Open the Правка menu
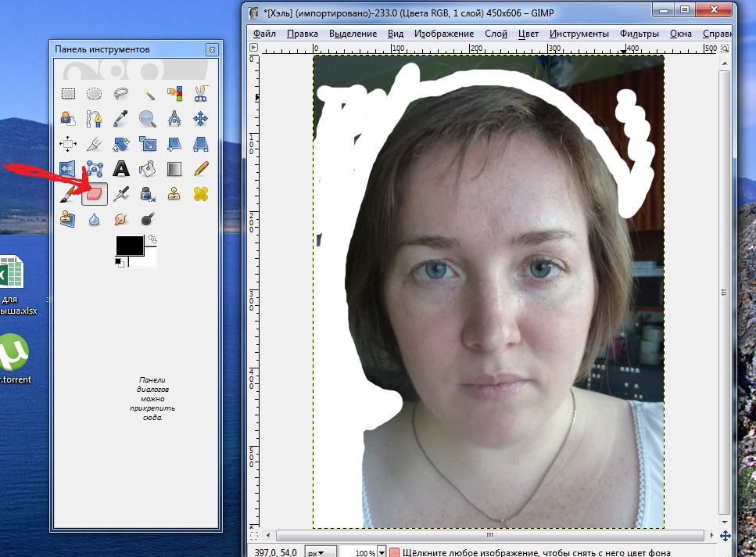756x557 pixels. (303, 34)
